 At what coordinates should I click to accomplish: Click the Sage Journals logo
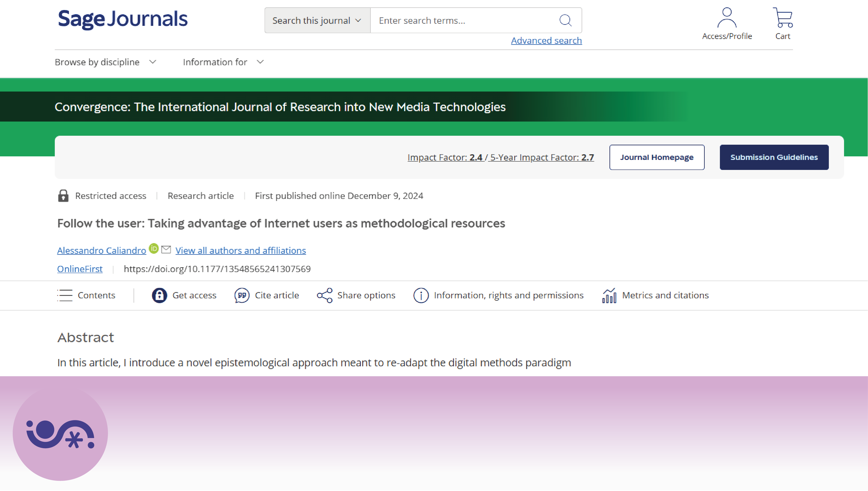point(123,19)
